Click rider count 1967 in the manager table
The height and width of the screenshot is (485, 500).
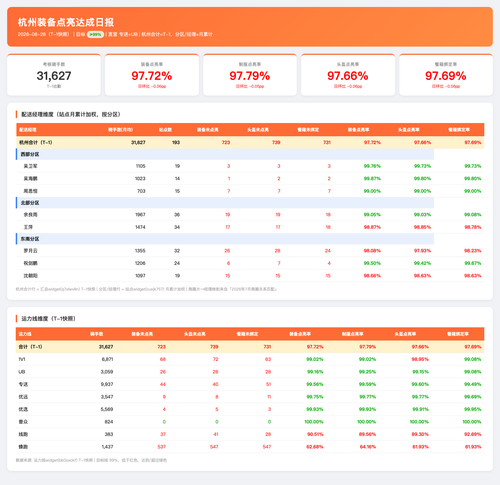pyautogui.click(x=140, y=215)
